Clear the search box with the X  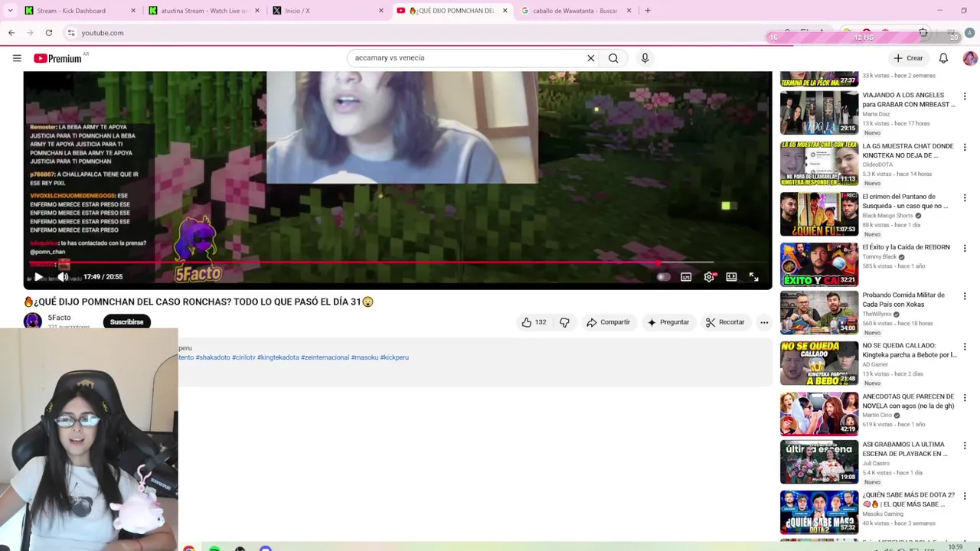pos(590,58)
